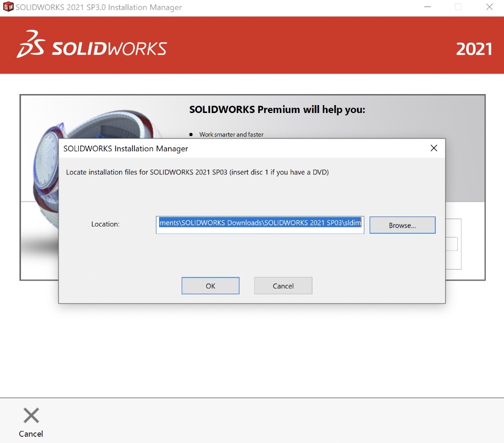Viewport: 504px width, 443px height.
Task: Open Browse... to choose installation folder
Action: (x=403, y=225)
